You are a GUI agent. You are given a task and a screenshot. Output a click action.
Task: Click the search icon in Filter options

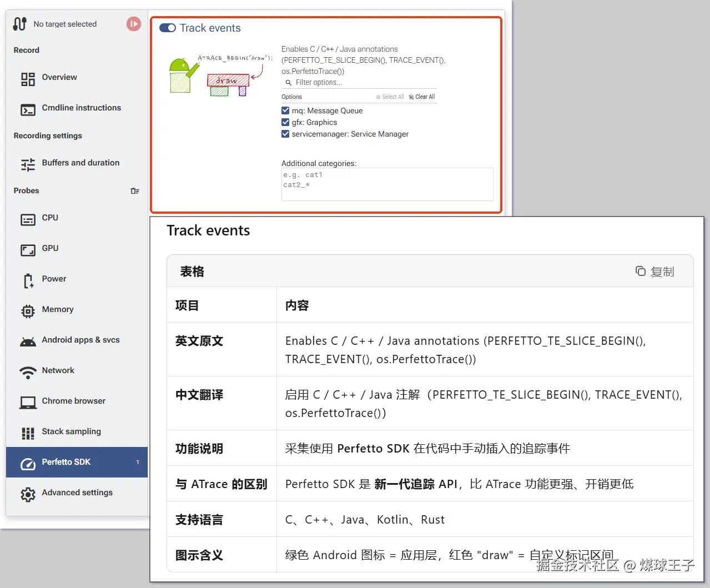[x=289, y=83]
